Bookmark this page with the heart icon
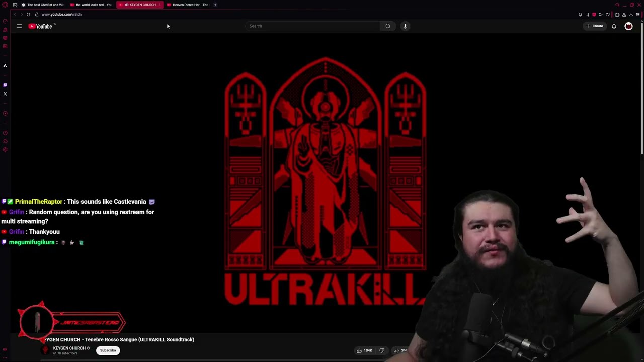The image size is (644, 362). point(607,15)
